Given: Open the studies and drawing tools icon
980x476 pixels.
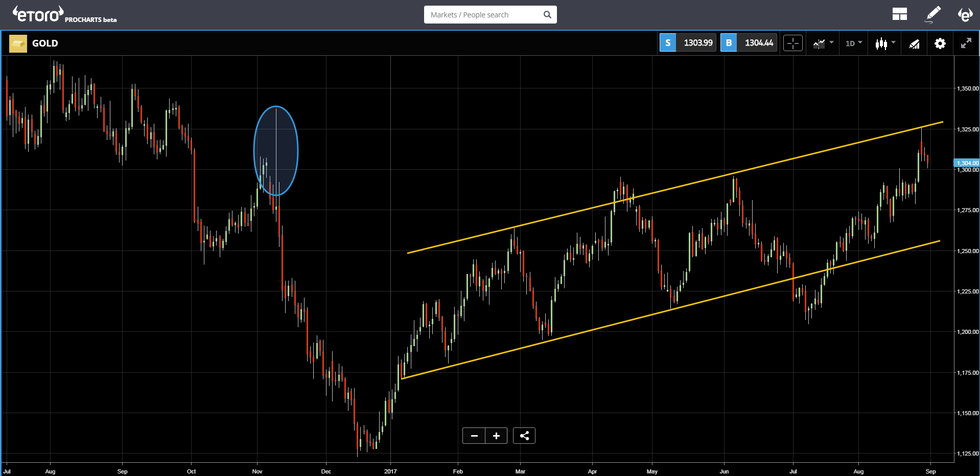Looking at the screenshot, I should (914, 44).
